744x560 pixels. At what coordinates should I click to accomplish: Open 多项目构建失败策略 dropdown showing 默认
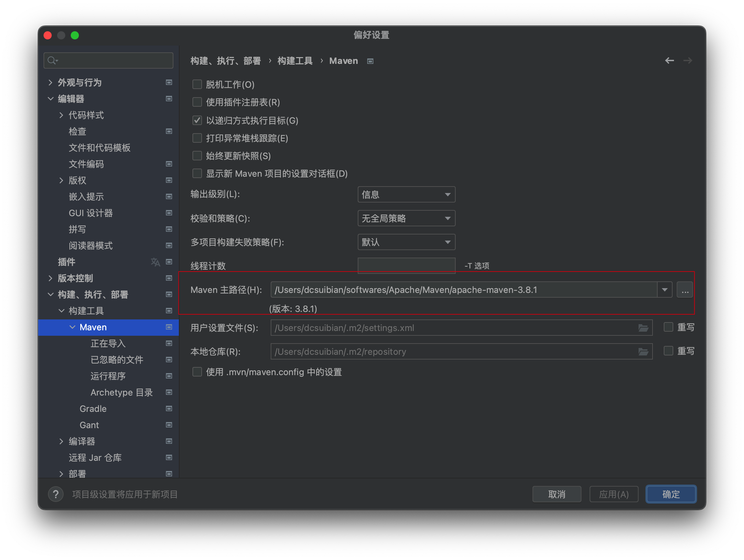[x=406, y=242]
